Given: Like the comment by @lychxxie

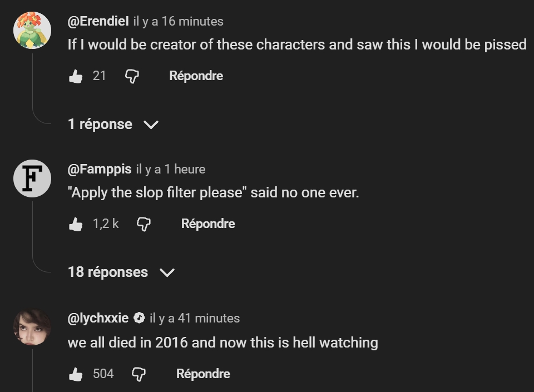Looking at the screenshot, I should point(76,374).
